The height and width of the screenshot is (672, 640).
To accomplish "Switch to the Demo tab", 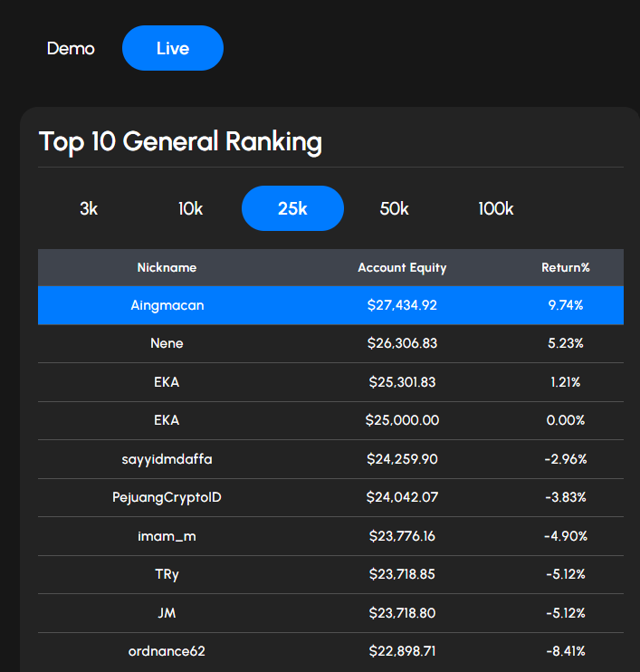I will [x=71, y=48].
